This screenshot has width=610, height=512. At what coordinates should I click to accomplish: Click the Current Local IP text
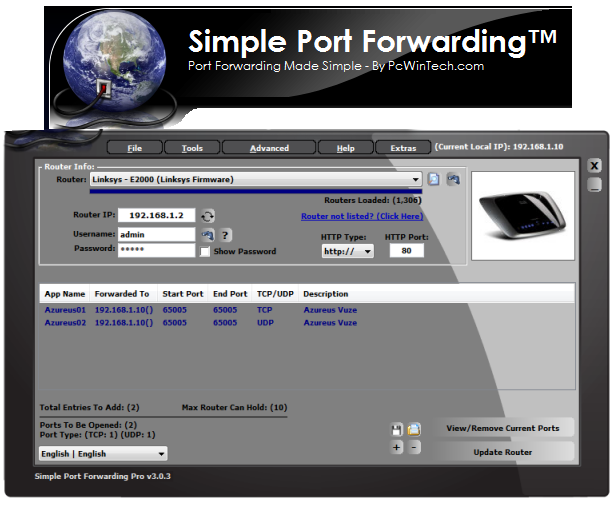(x=499, y=147)
